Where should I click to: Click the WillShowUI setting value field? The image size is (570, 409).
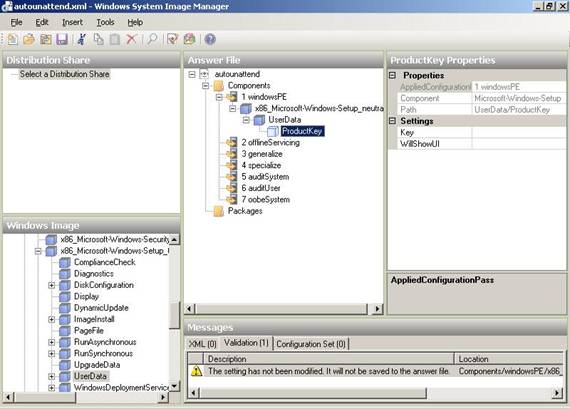point(519,144)
